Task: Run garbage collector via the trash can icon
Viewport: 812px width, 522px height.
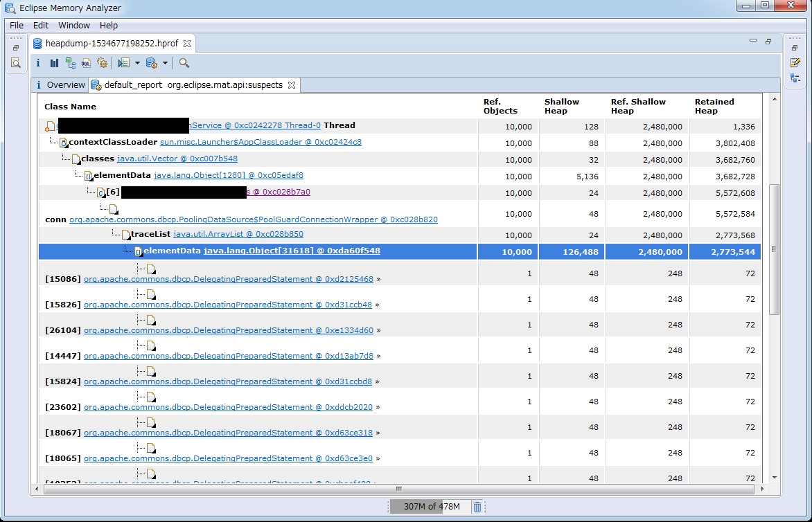Action: tap(477, 507)
